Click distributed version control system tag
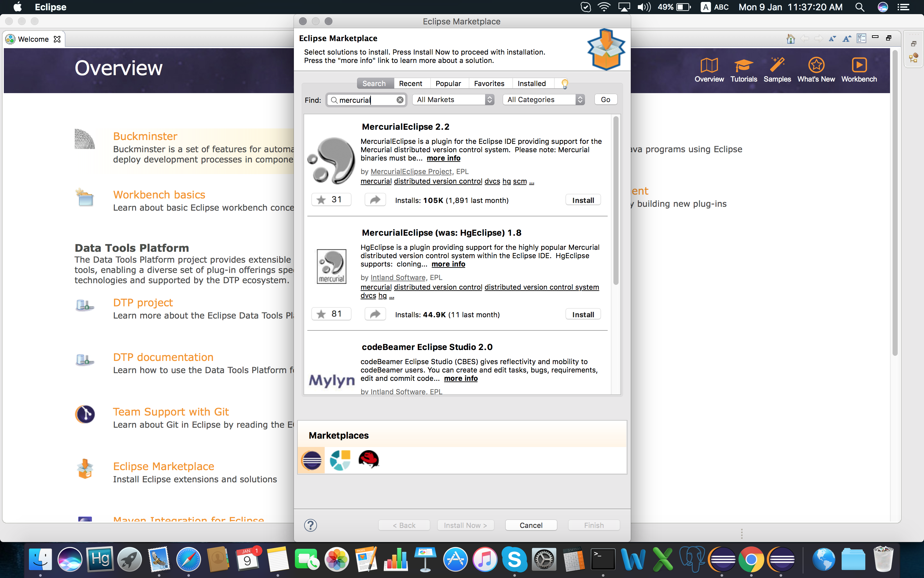 pyautogui.click(x=542, y=287)
